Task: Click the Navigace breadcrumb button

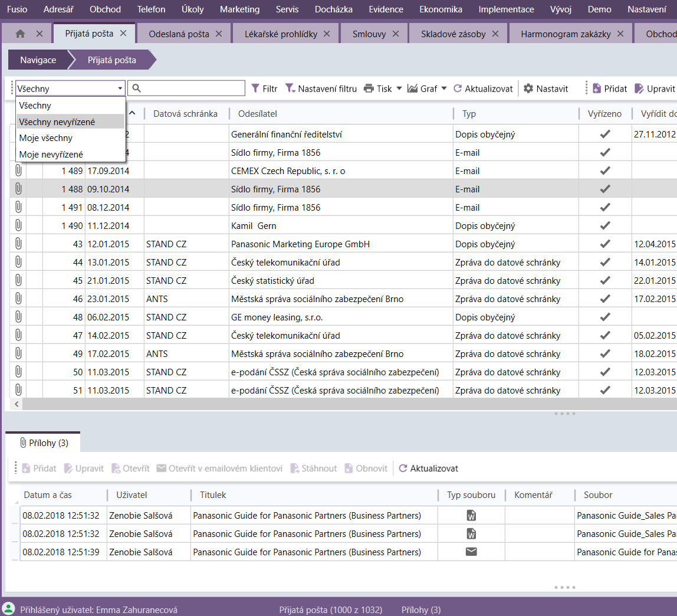Action: [38, 60]
